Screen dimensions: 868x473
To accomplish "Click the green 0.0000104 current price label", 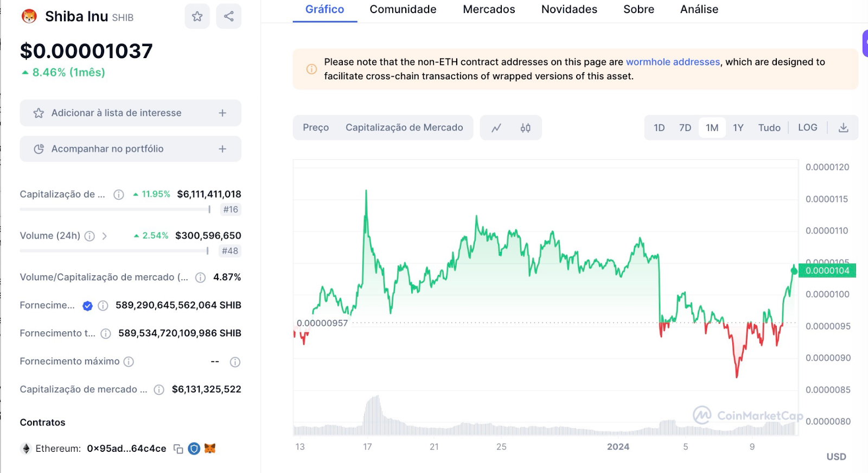I will [827, 270].
